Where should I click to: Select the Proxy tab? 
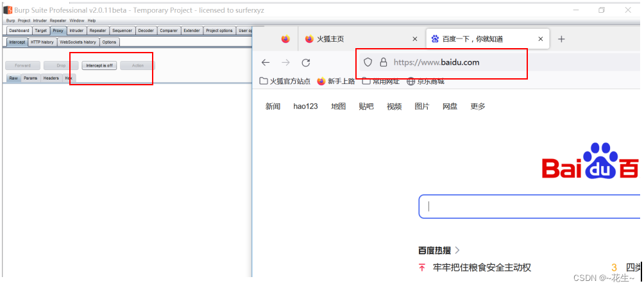pyautogui.click(x=58, y=30)
